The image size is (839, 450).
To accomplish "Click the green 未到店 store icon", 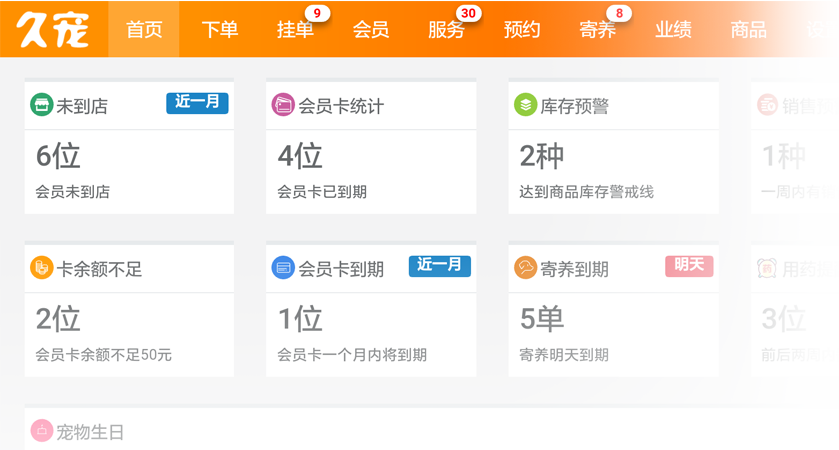I will [x=42, y=105].
